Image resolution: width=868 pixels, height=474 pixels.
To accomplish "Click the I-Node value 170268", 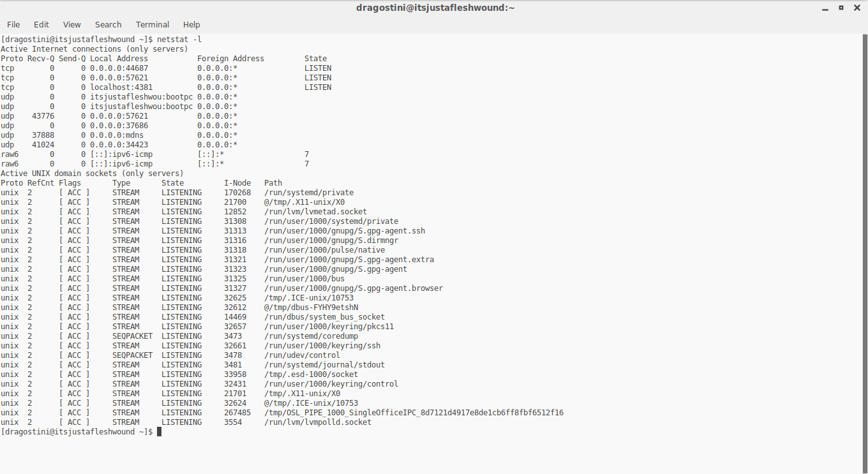I will click(x=237, y=193).
